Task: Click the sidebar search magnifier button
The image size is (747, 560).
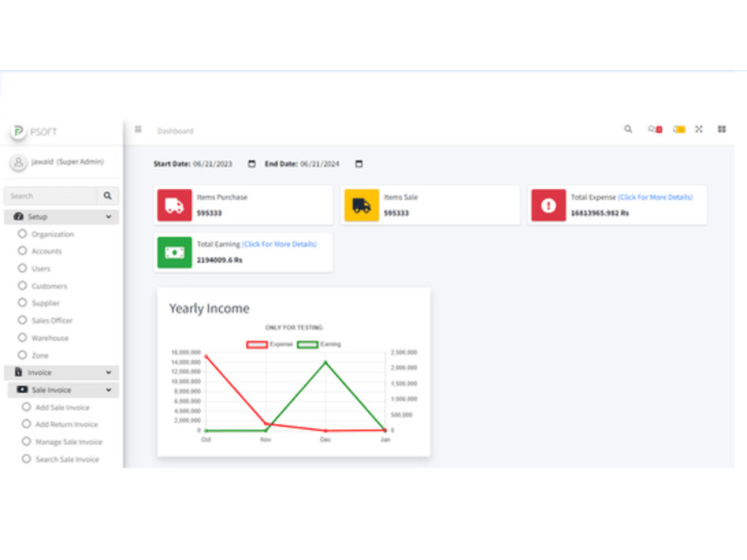Action: (x=108, y=196)
